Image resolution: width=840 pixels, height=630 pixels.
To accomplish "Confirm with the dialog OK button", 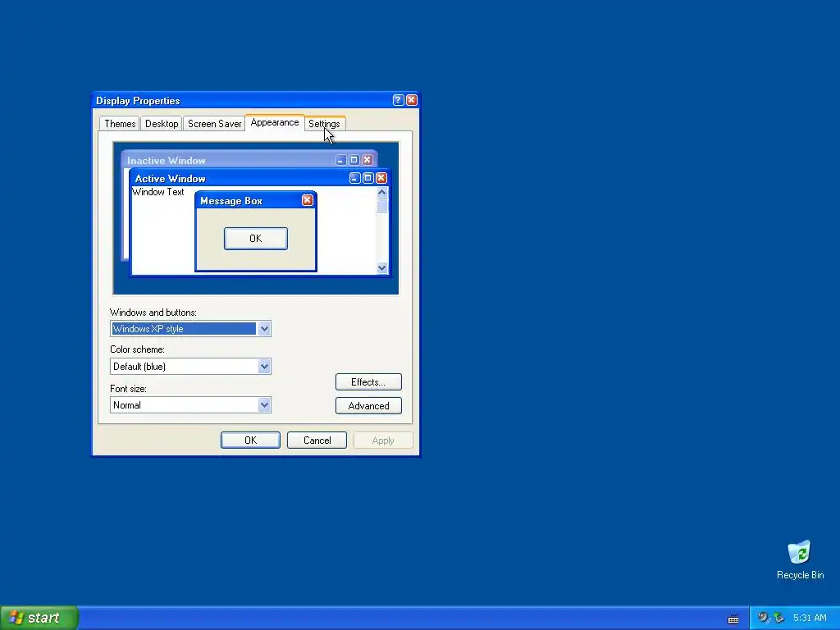I will (x=250, y=441).
